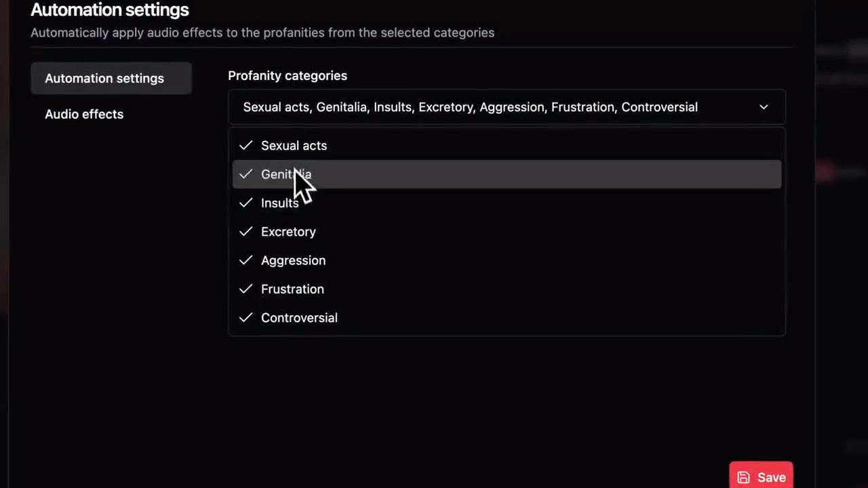
Task: Toggle the Genitalia category checkmark
Action: coord(245,174)
